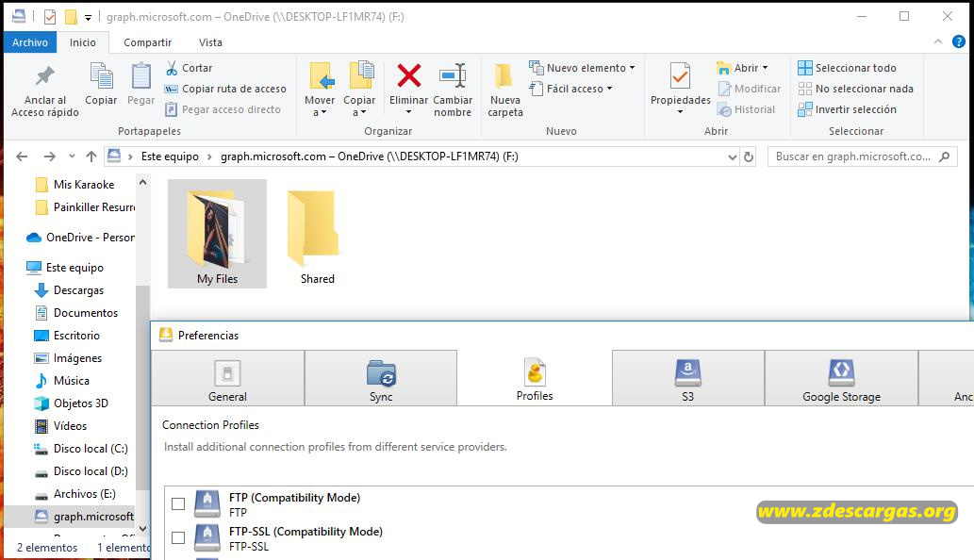Viewport: 974px width, 560px height.
Task: Click the red Eliminar icon
Action: (408, 75)
